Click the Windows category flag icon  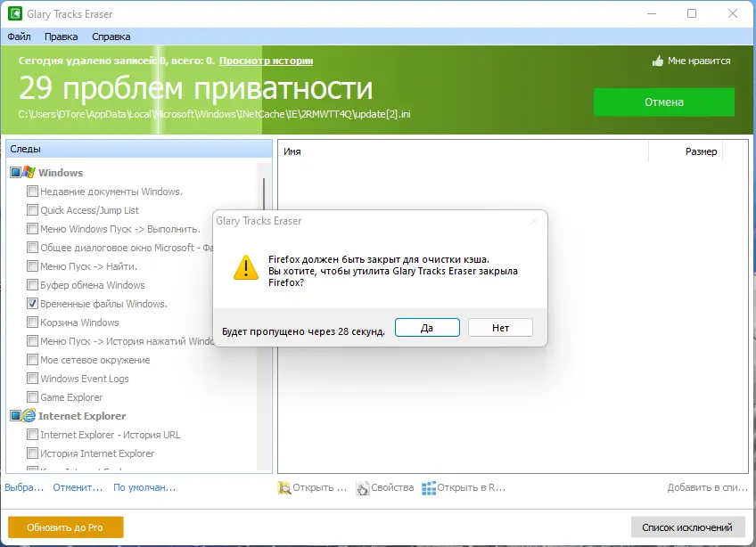point(29,172)
